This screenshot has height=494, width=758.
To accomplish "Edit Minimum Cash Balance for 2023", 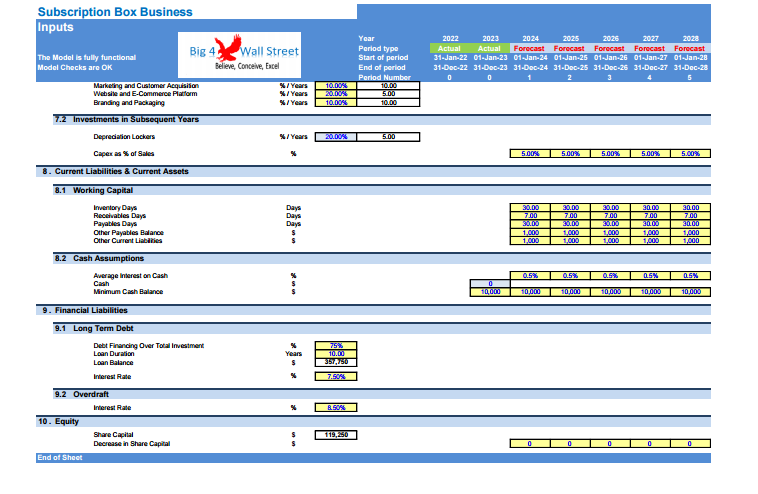I will coord(490,292).
